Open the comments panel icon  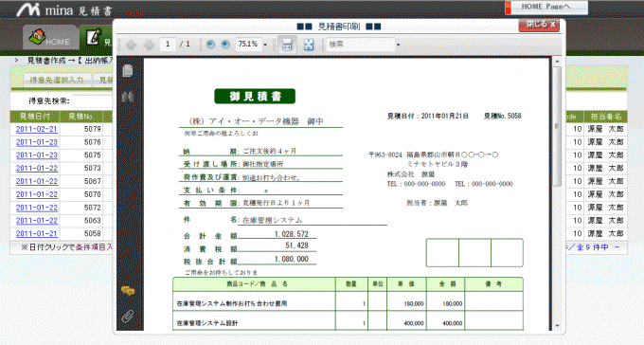pos(128,291)
